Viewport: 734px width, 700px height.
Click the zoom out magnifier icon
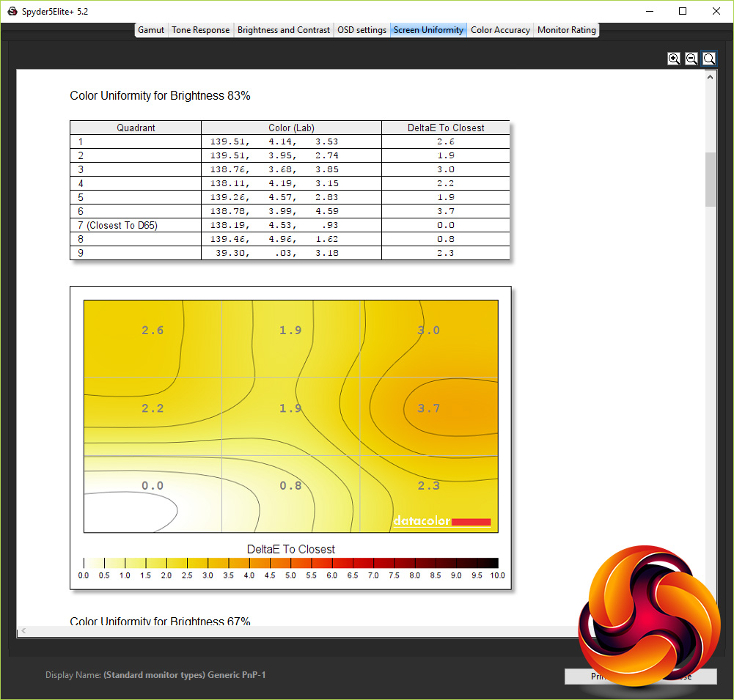(x=691, y=59)
